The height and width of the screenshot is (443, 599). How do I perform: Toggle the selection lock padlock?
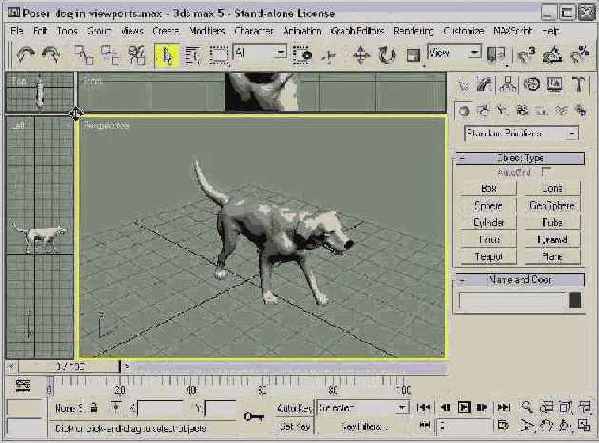point(94,408)
